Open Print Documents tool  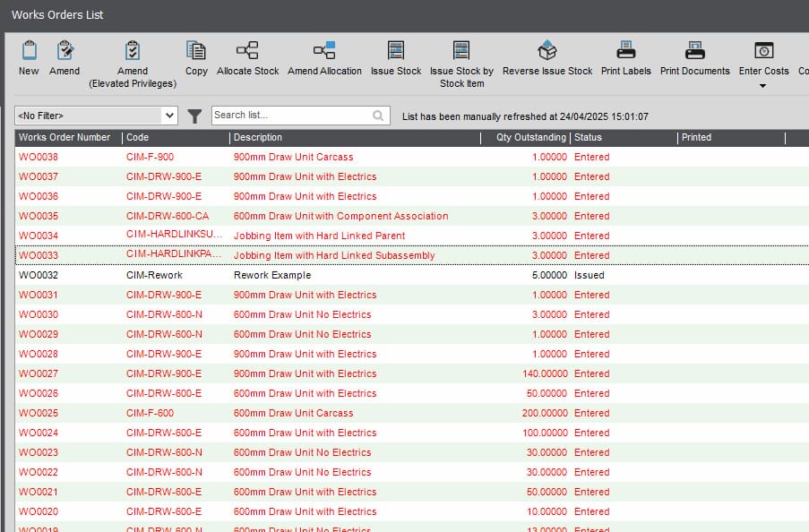click(x=695, y=50)
